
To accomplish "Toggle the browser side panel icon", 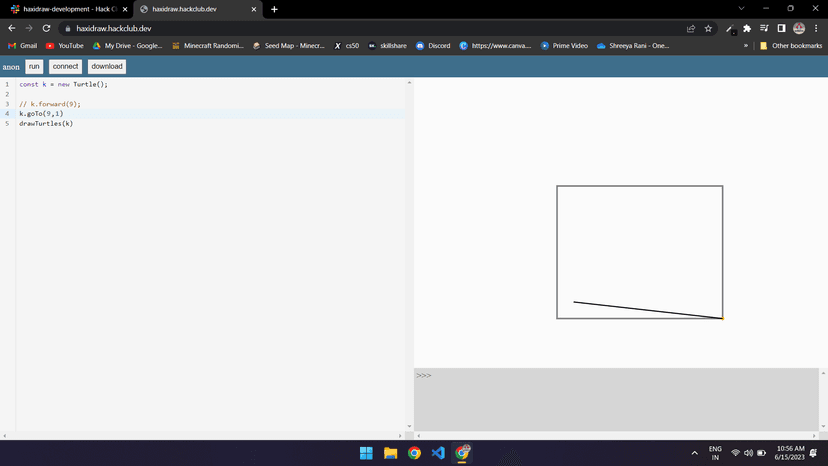I will [x=781, y=29].
